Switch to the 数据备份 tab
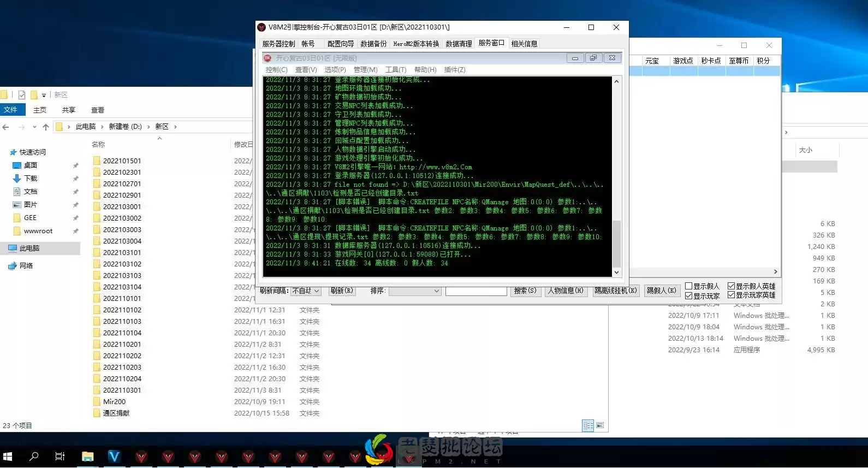868x468 pixels. (x=373, y=44)
